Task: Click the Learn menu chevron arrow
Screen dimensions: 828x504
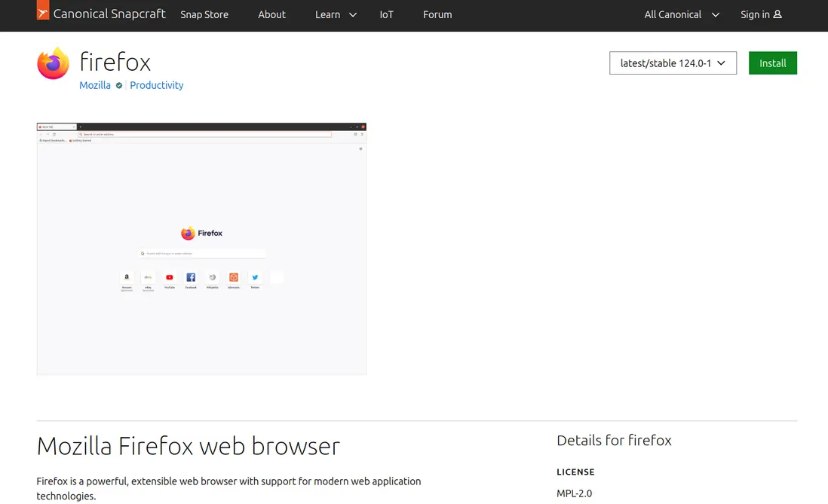Action: pos(353,15)
